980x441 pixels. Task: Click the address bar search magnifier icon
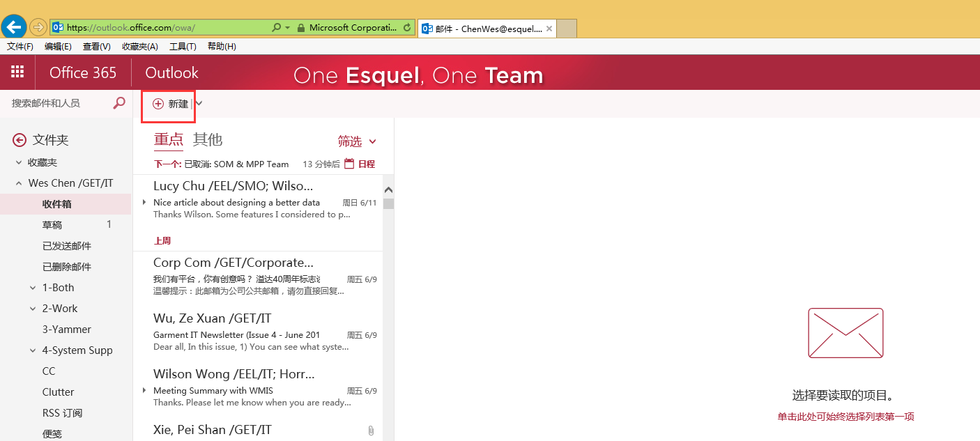click(x=277, y=28)
